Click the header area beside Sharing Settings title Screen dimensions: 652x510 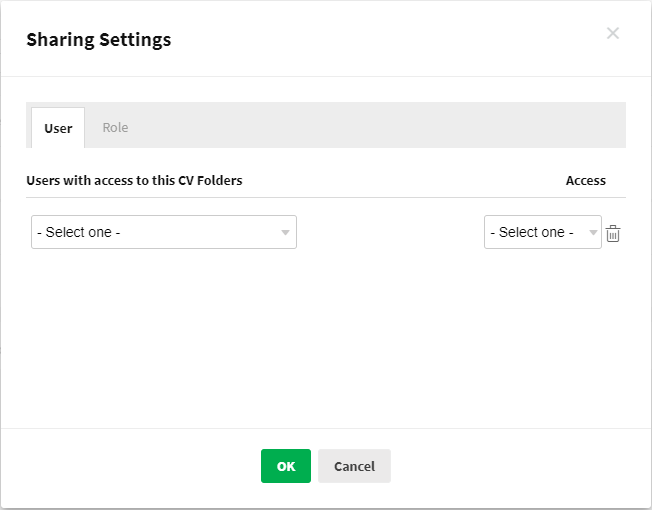coord(380,40)
